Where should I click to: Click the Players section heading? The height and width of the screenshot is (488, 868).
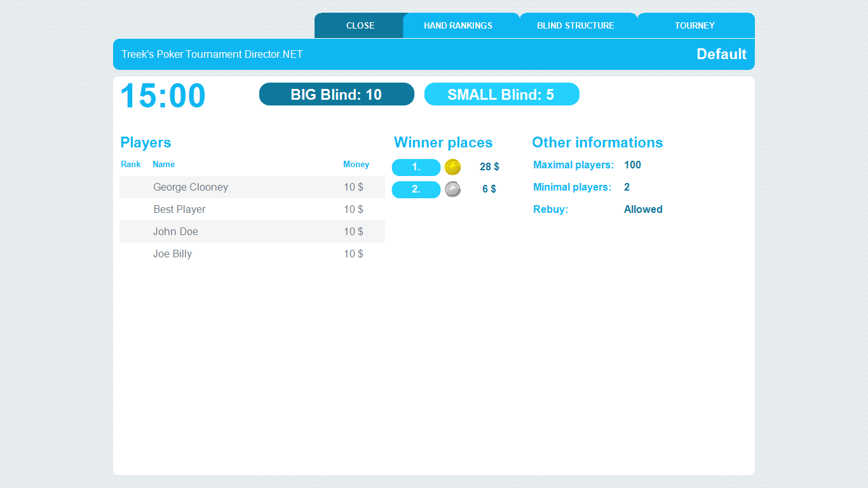point(146,142)
